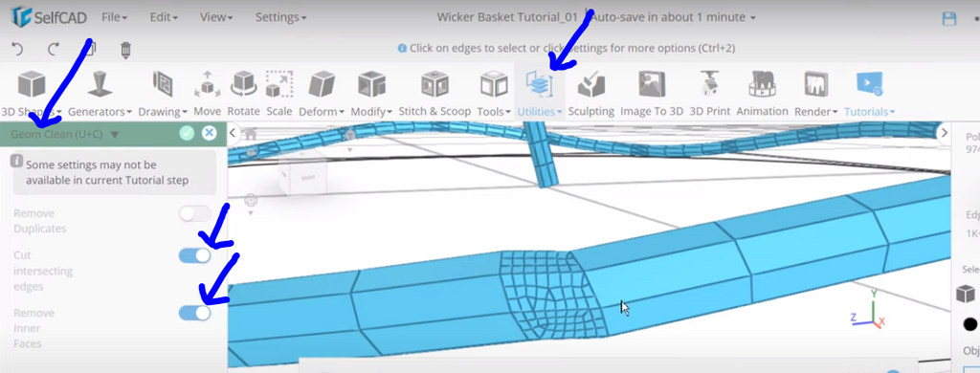Select the Stitch & Scoop tool
This screenshot has width=980, height=373.
(x=434, y=94)
